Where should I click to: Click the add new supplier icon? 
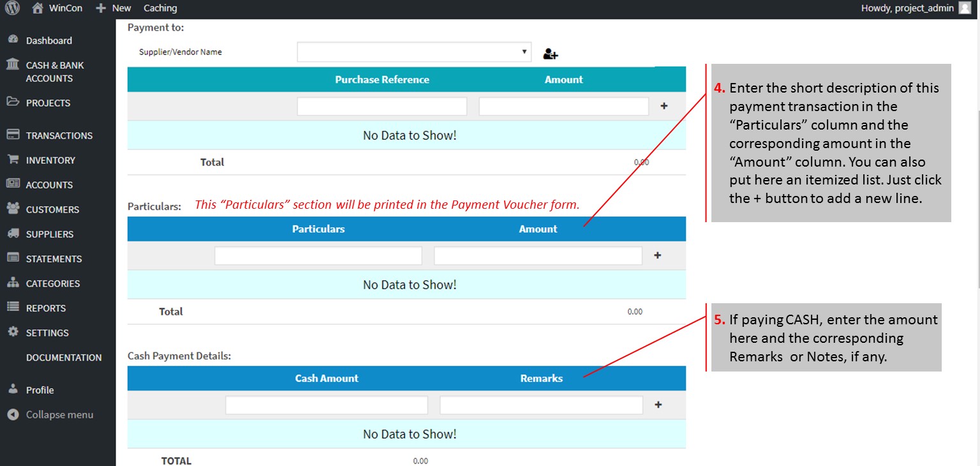550,54
